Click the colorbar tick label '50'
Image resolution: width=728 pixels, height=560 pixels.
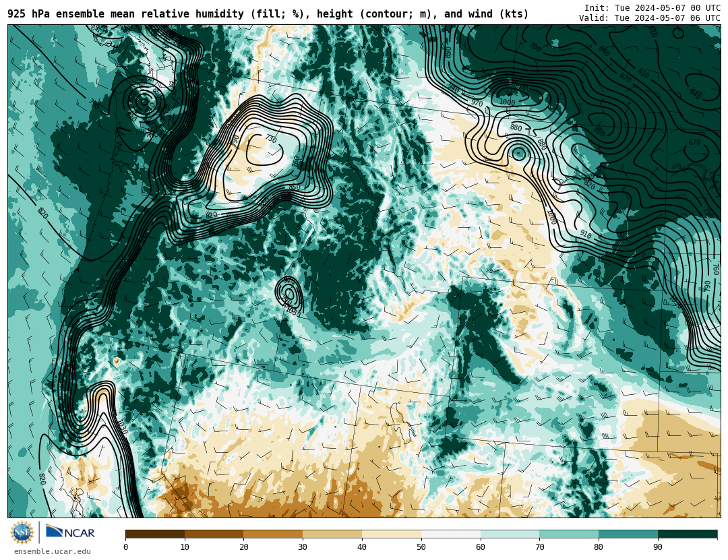click(x=421, y=547)
